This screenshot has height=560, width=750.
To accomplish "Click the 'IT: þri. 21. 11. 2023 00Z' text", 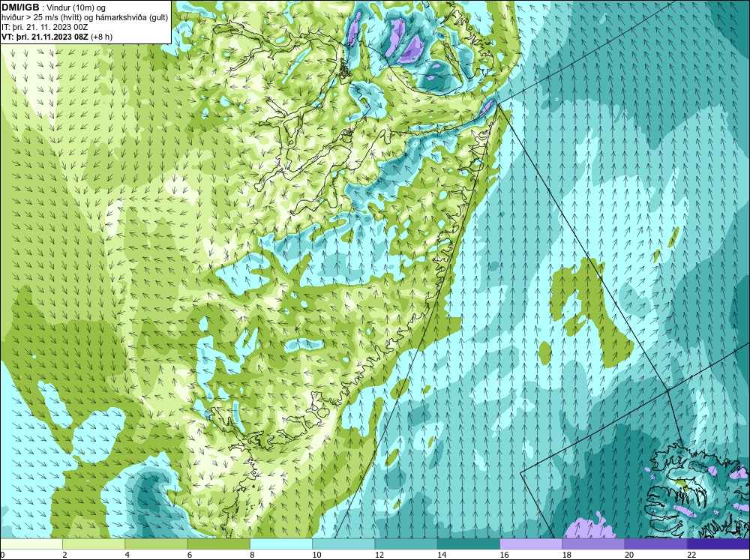I will point(44,27).
